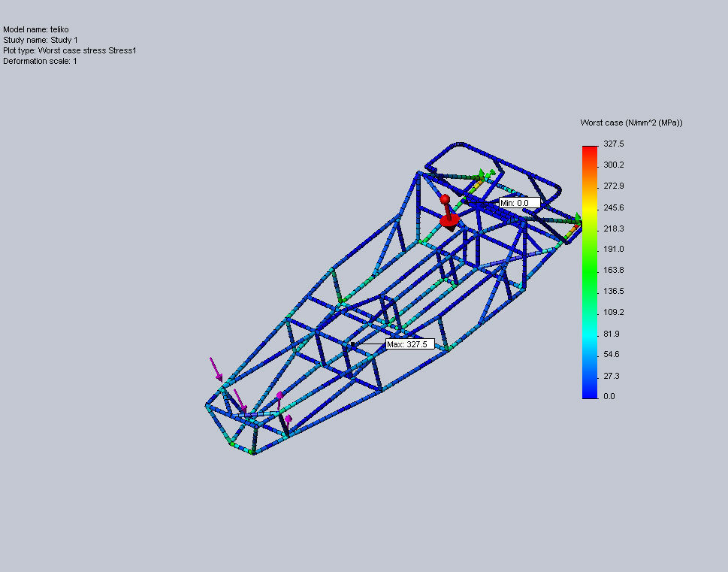Click the legend value 245.6
The width and height of the screenshot is (728, 572).
[613, 207]
